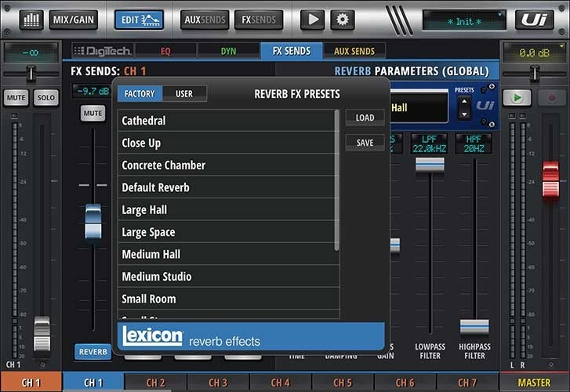
Task: Click the reverb send fader handle
Action: pos(93,222)
